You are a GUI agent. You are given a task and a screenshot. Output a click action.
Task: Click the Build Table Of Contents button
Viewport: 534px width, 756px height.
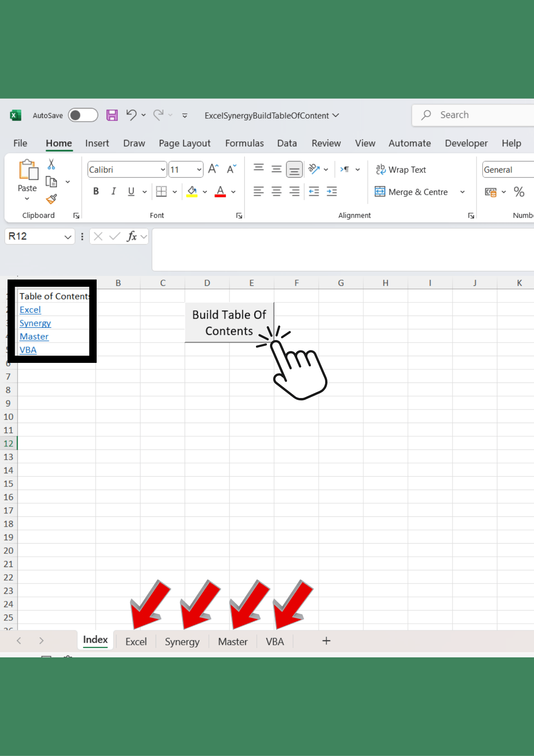pyautogui.click(x=229, y=323)
